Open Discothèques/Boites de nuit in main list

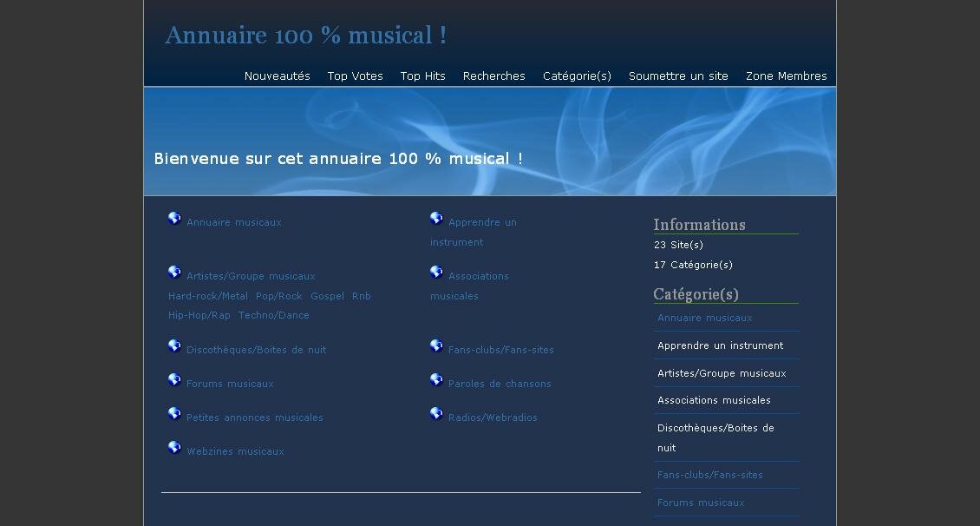coord(256,350)
